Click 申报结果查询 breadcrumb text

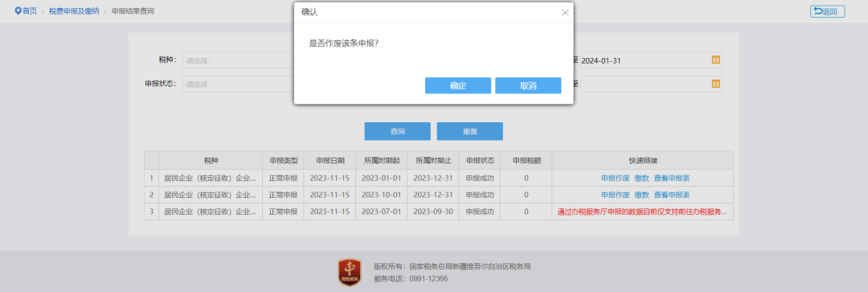pos(133,11)
